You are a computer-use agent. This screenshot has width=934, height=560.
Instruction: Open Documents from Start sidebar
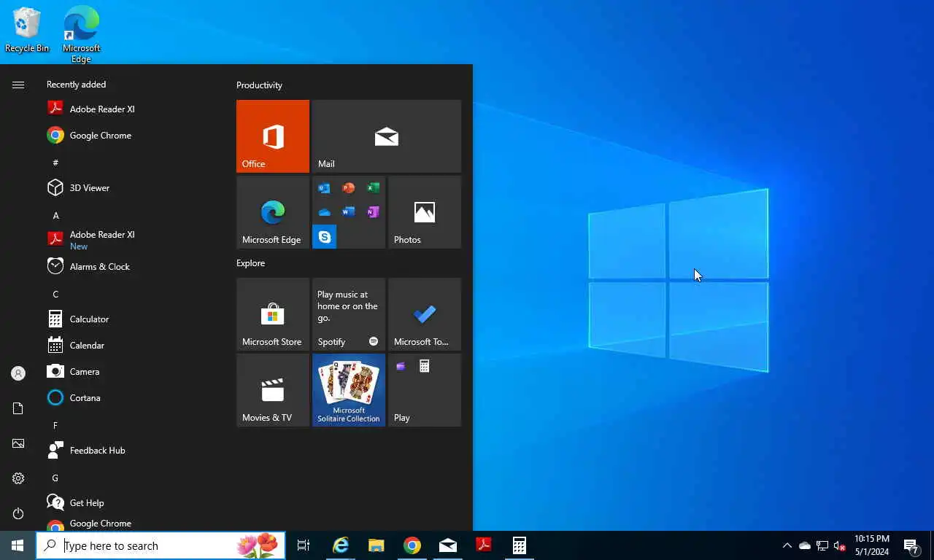pyautogui.click(x=18, y=408)
